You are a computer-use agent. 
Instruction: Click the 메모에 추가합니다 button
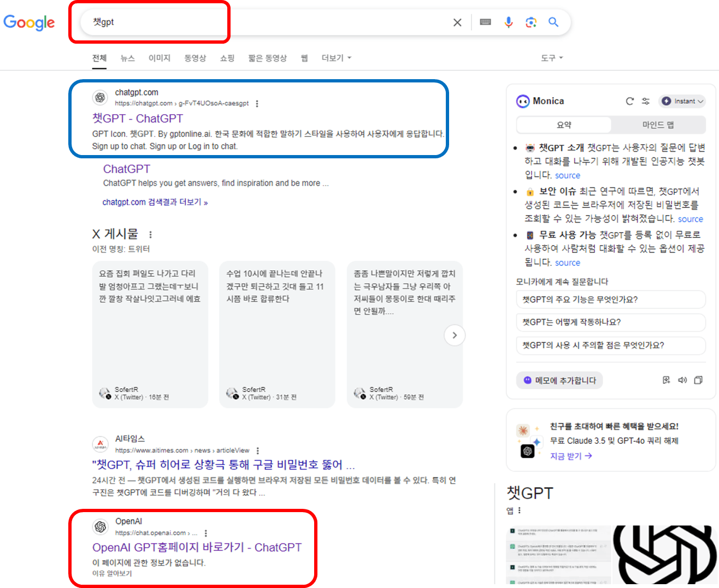tap(559, 381)
